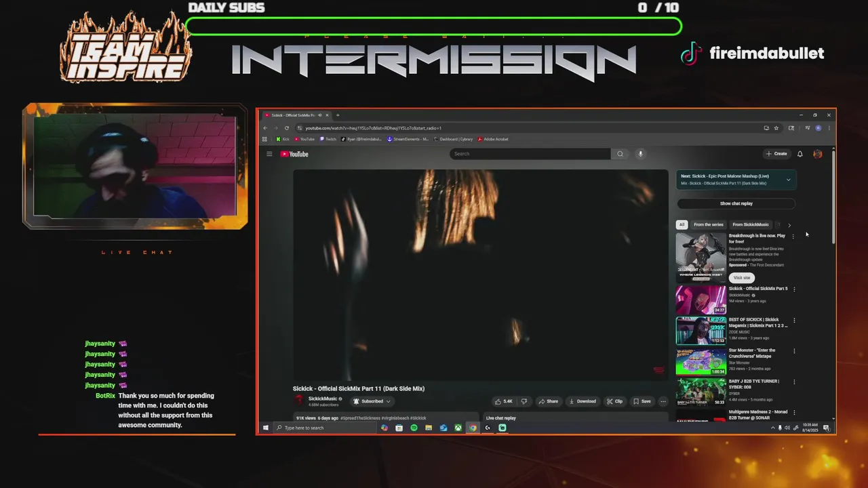Switch to Chrome in the taskbar

coord(473,428)
